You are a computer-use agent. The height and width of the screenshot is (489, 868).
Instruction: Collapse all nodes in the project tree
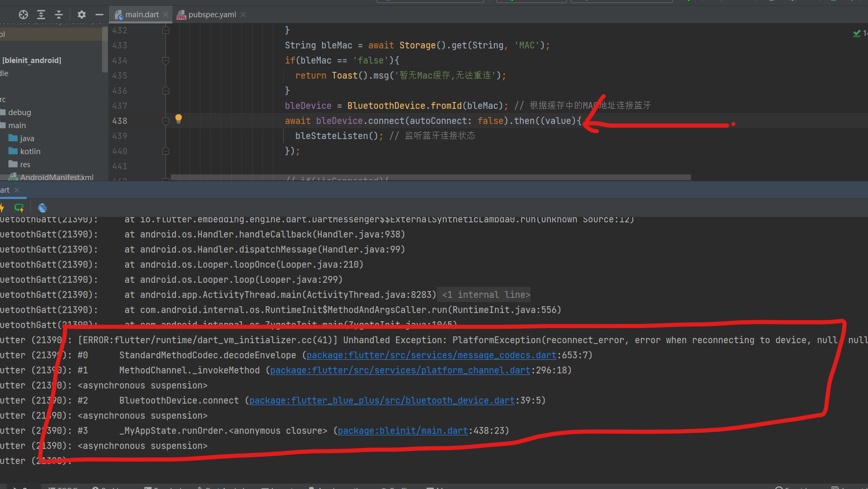[x=58, y=15]
